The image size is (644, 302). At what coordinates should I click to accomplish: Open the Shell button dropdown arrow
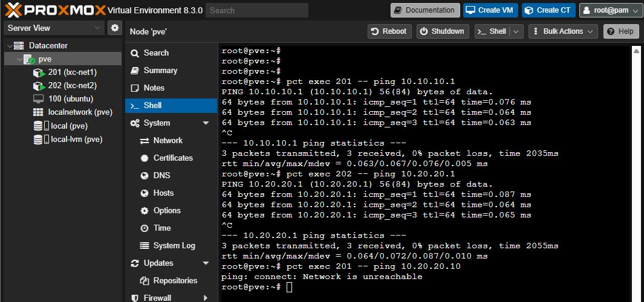[516, 31]
